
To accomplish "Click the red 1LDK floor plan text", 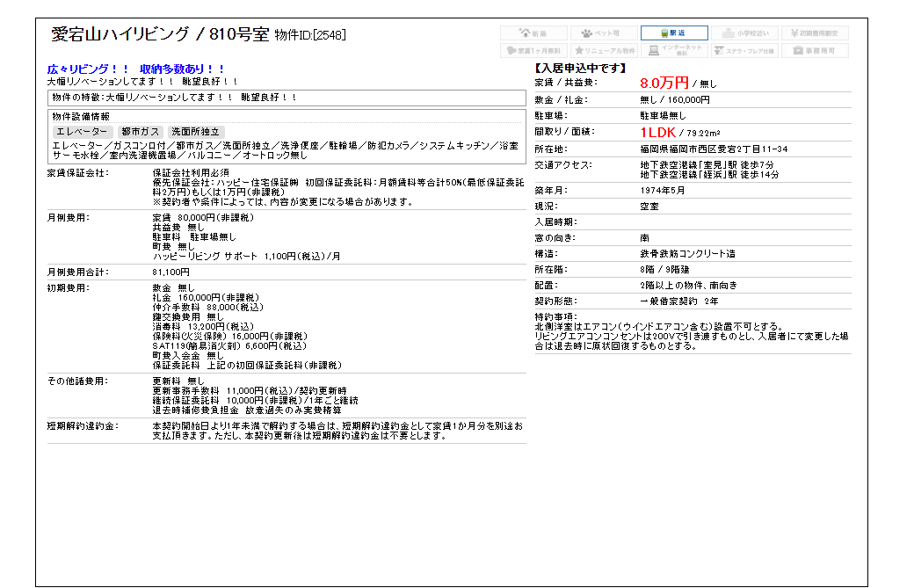I will [657, 132].
